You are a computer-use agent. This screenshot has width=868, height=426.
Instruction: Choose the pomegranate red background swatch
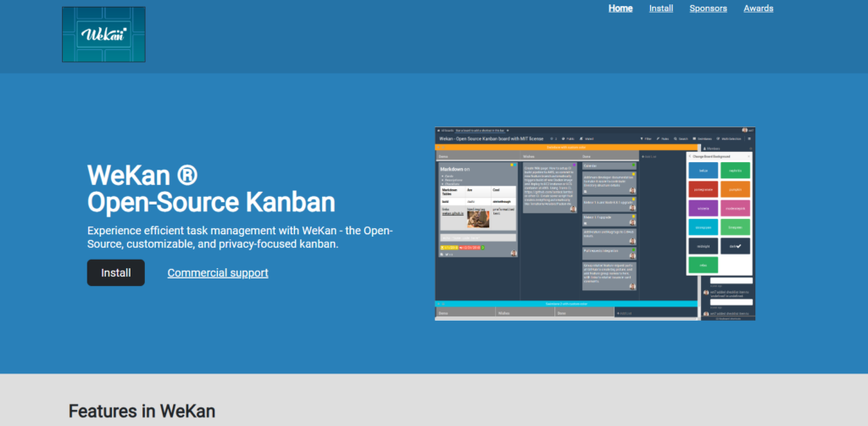point(704,189)
